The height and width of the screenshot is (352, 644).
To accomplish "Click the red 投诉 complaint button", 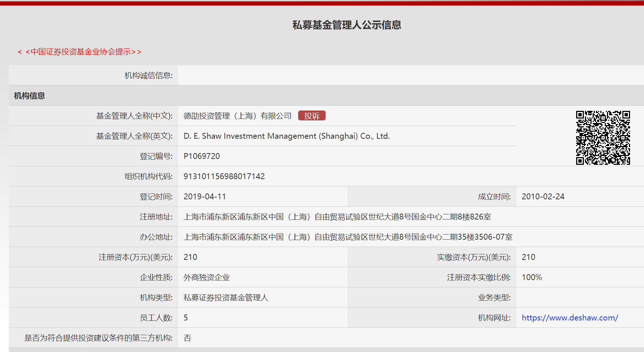I will pyautogui.click(x=312, y=116).
